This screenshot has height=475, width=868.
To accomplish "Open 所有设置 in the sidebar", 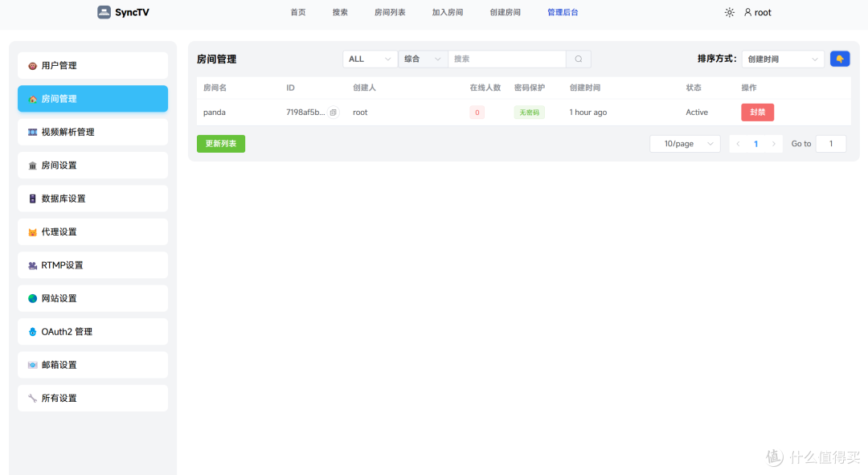I will [93, 398].
